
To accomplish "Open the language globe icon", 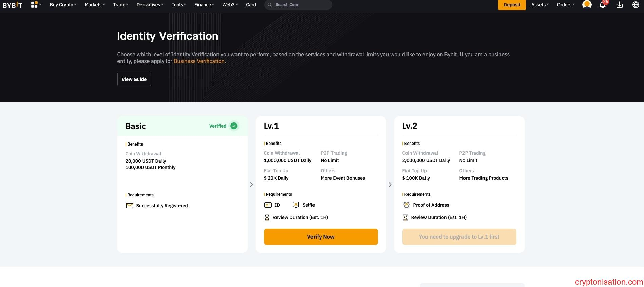I will [636, 5].
